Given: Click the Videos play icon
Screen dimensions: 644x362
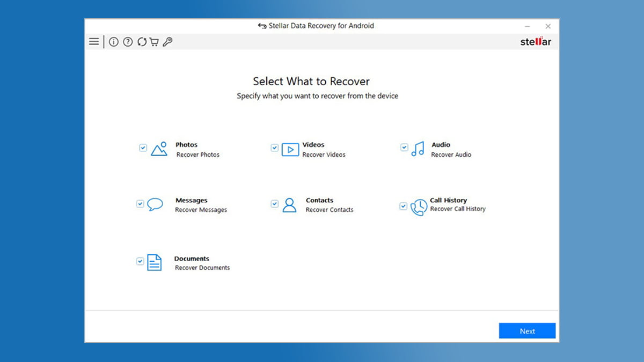Looking at the screenshot, I should point(290,150).
